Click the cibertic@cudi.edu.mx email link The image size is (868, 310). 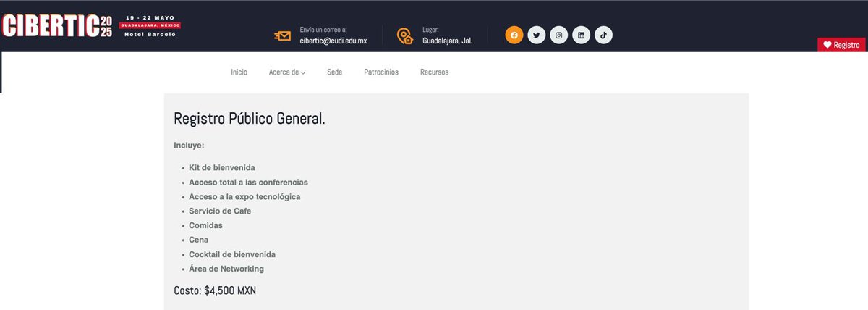333,41
